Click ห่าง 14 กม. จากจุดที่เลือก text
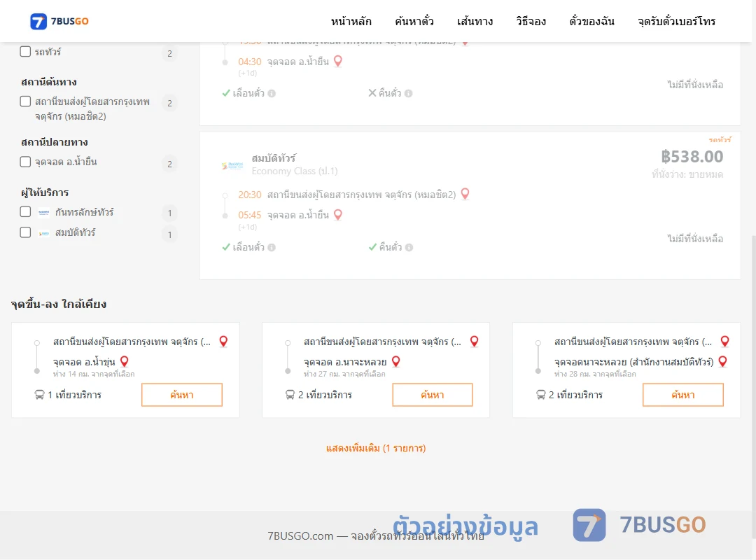Screen dimensions: 756x560 pos(94,374)
